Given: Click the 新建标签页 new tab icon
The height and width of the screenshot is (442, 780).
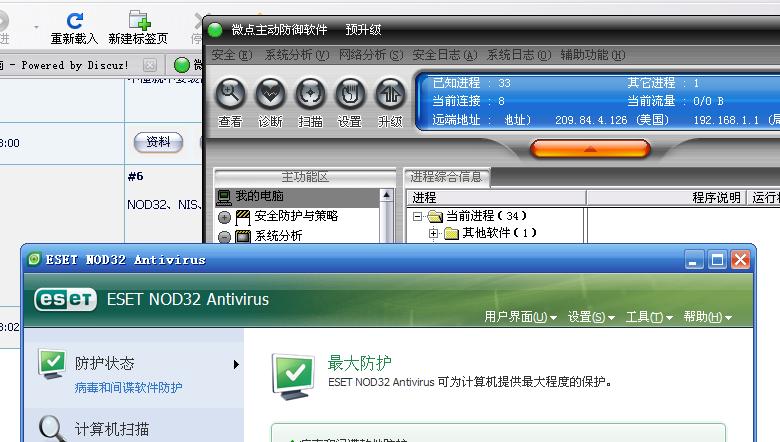Looking at the screenshot, I should [x=139, y=20].
